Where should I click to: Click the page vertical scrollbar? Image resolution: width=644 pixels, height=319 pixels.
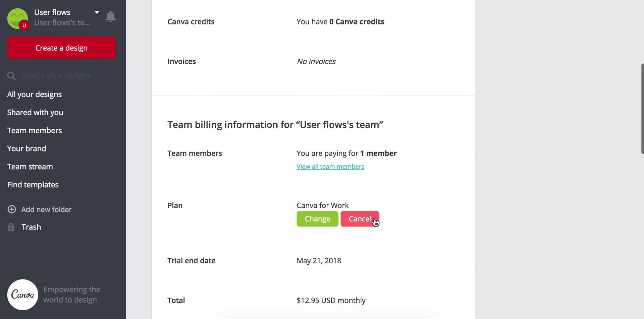pos(642,108)
